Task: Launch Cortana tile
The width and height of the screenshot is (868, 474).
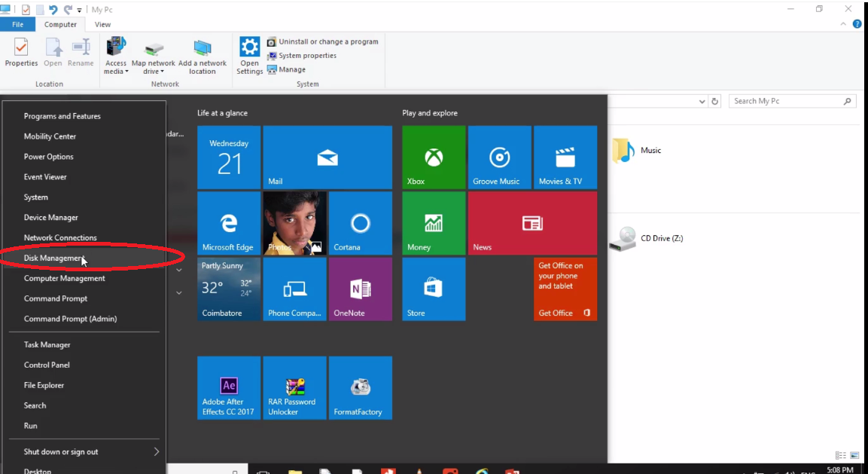Action: (360, 223)
